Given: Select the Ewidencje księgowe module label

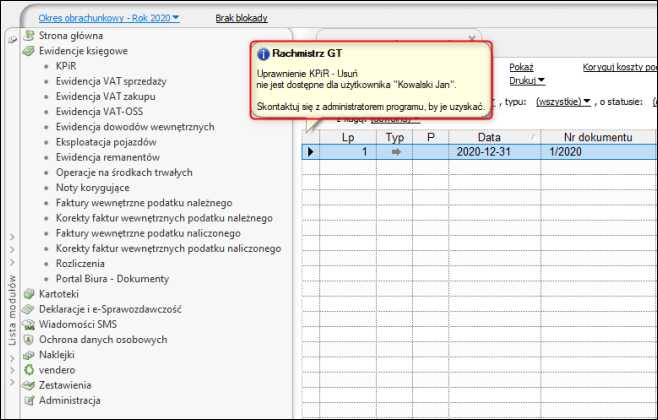Looking at the screenshot, I should (84, 51).
